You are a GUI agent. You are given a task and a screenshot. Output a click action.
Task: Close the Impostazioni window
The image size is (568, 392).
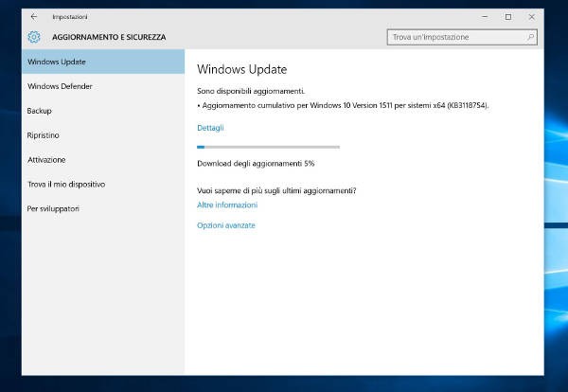(x=531, y=17)
